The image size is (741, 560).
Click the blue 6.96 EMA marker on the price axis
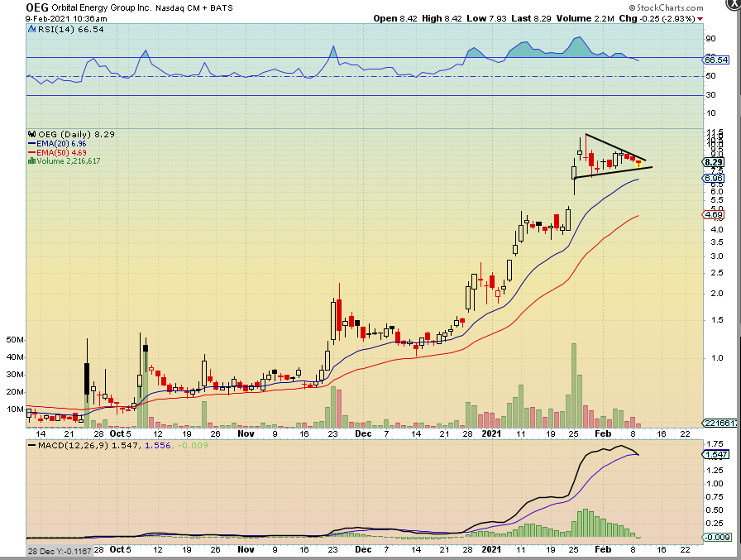(x=713, y=178)
